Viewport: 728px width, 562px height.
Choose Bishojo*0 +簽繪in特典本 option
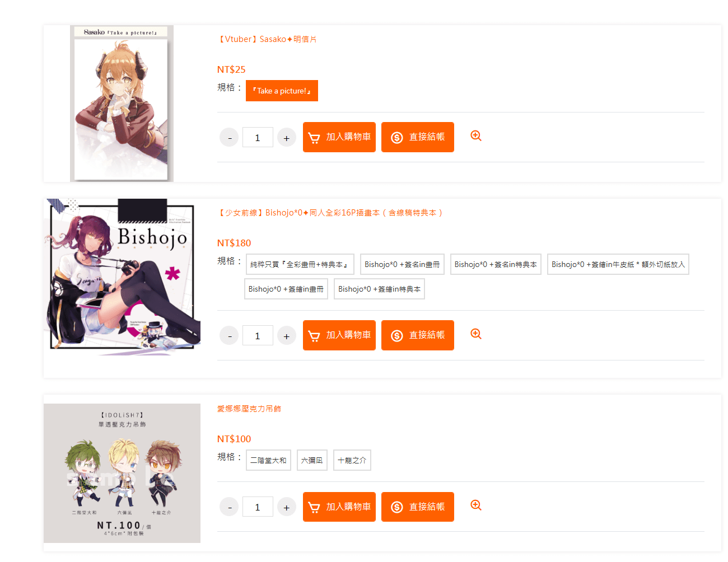coord(379,289)
